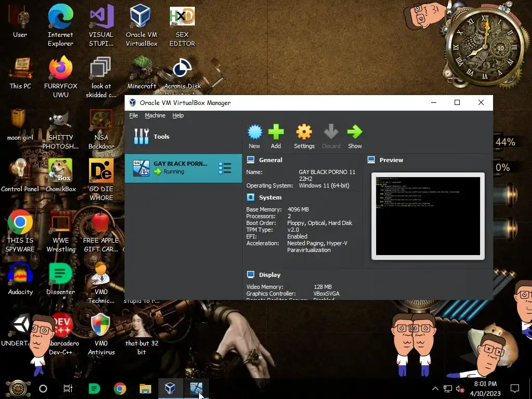
Task: Open File Explorer from the taskbar
Action: coord(145,389)
